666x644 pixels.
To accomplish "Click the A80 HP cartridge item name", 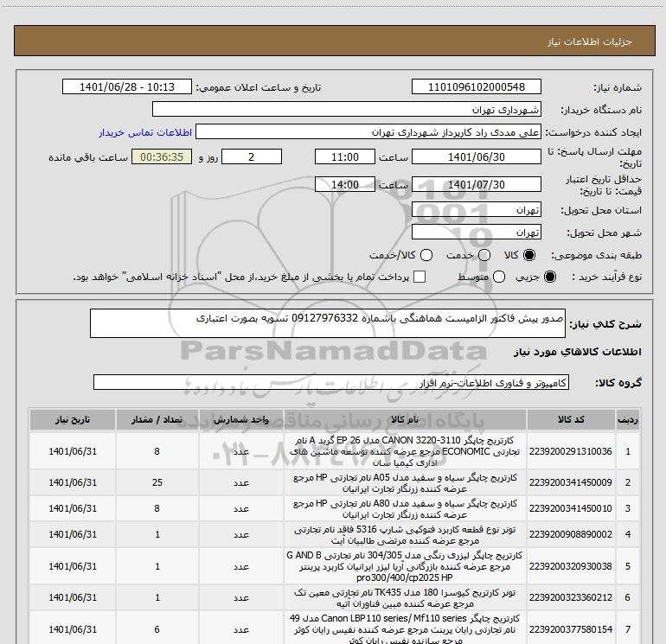I will tap(405, 509).
